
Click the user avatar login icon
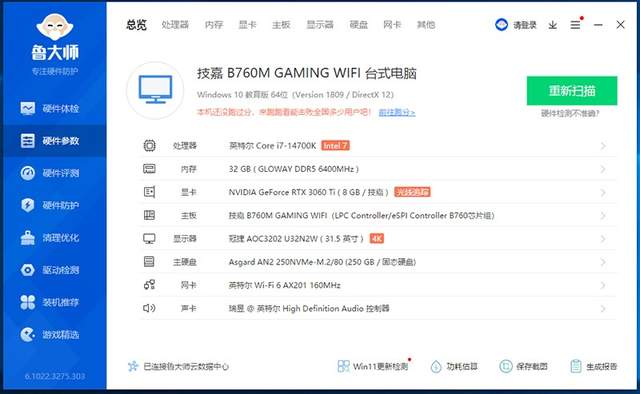[x=501, y=25]
